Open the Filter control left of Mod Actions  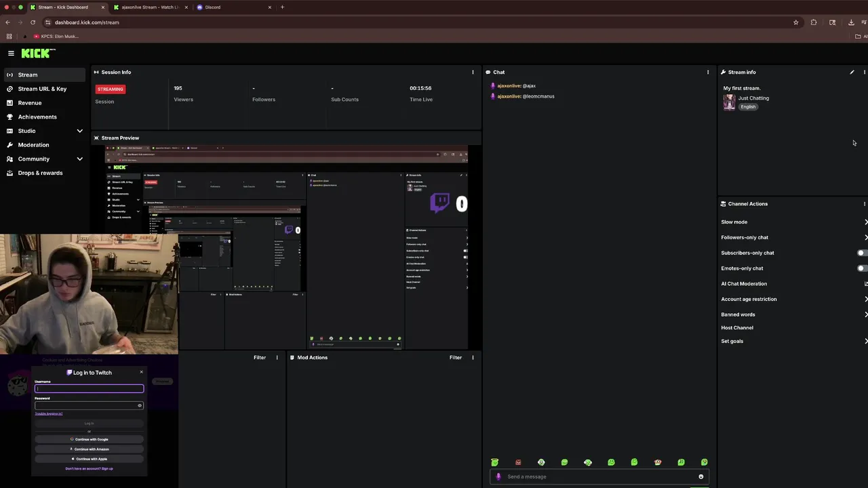pyautogui.click(x=260, y=357)
